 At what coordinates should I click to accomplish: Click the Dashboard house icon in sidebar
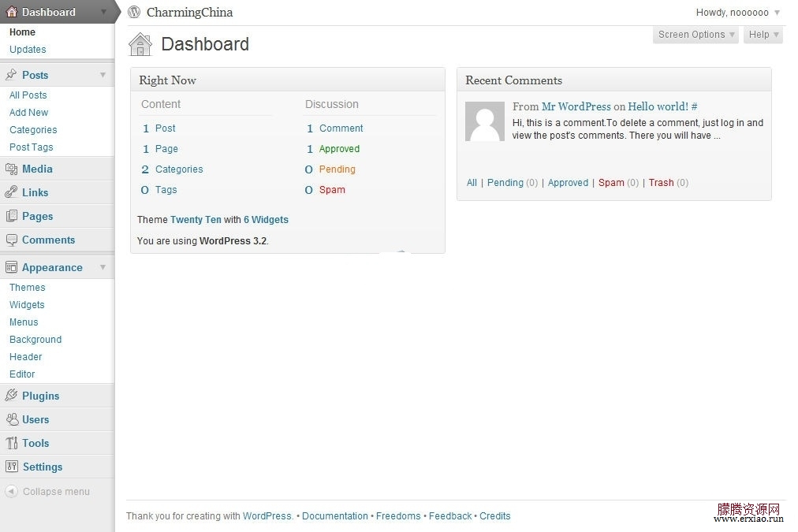pos(12,12)
